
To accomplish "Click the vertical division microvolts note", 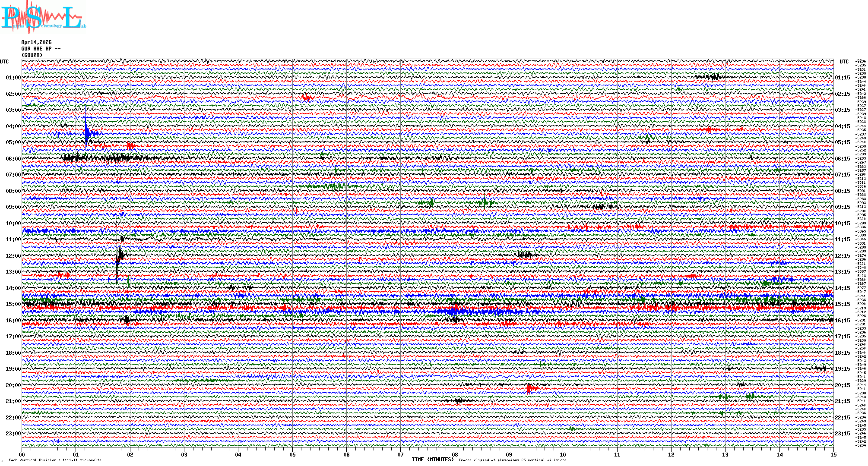I will (x=55, y=460).
